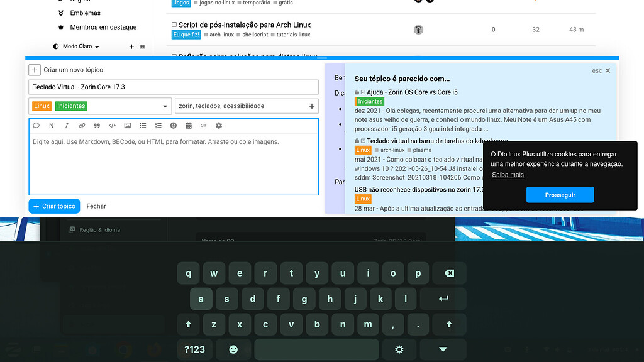Click the Iniciantes badge under Zorin OS Core topic

click(x=370, y=101)
